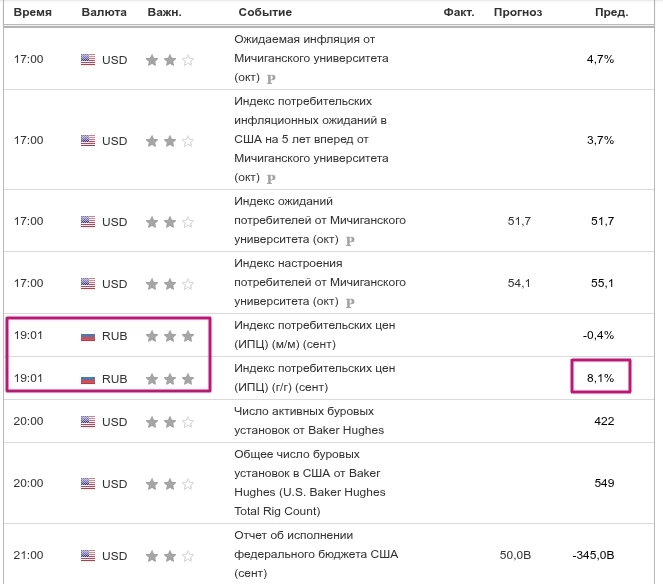The image size is (663, 584).
Task: Click the US flag beside the federal budget report
Action: (x=88, y=556)
